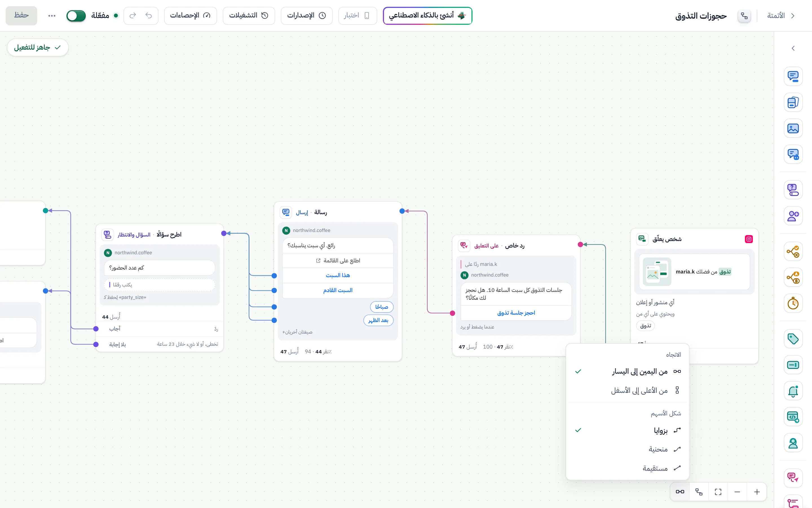
Task: Click the الأتمتة breadcrumb link
Action: click(x=776, y=16)
